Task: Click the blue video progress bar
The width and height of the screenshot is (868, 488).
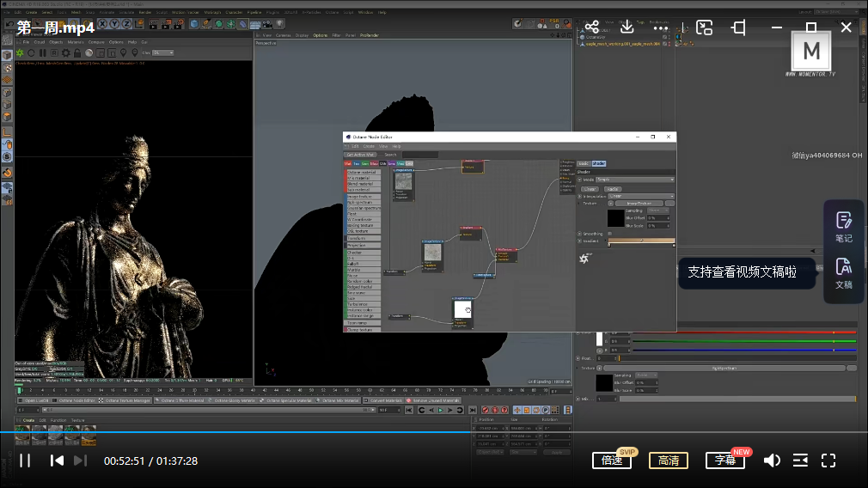Action: 235,432
